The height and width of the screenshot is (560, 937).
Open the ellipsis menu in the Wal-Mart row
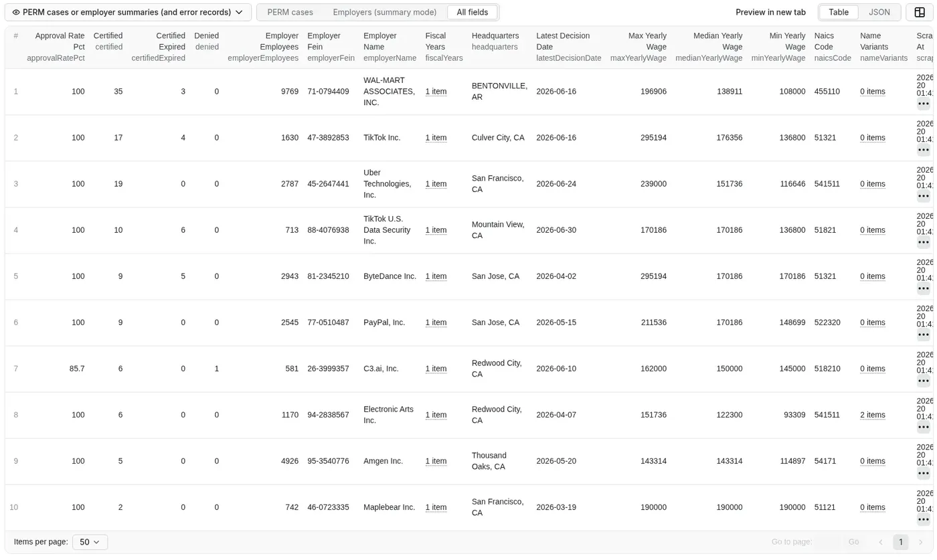(924, 104)
